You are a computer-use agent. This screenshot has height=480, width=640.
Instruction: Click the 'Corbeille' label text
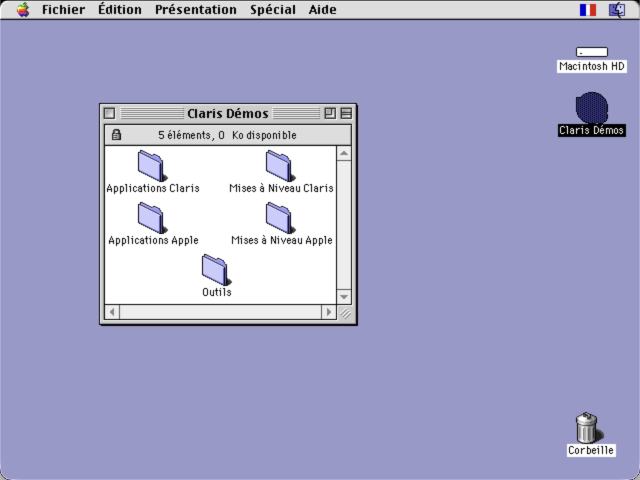[x=591, y=450]
